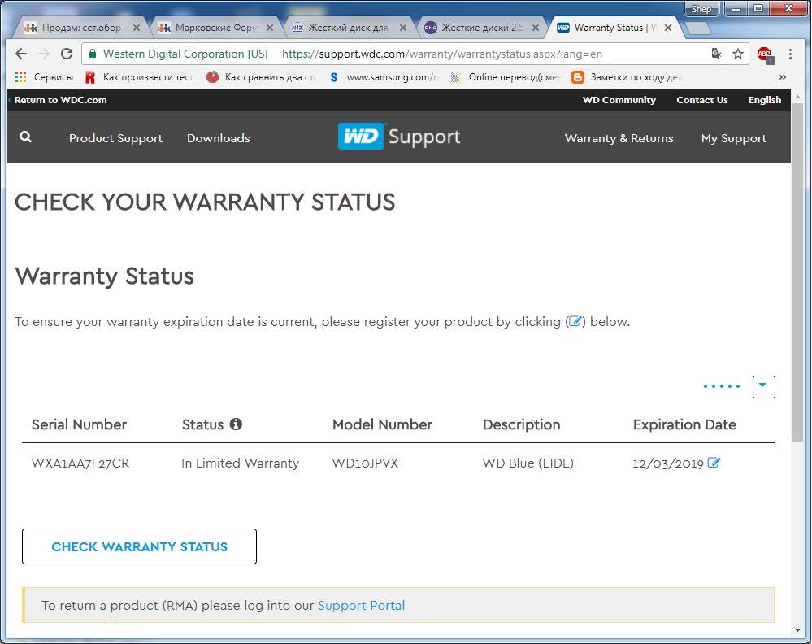Image resolution: width=812 pixels, height=644 pixels.
Task: Click the browser Forward arrow
Action: point(44,54)
